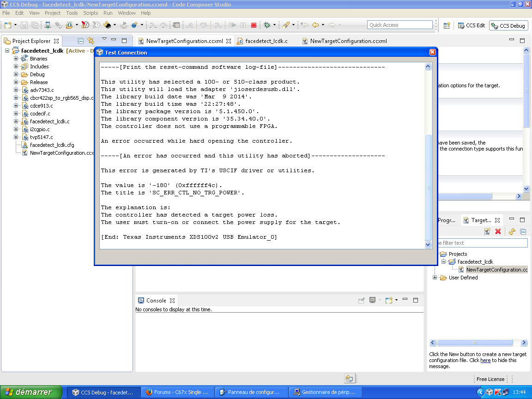This screenshot has height=399, width=532.
Task: Click the Last Edit Location arrow icon
Action: click(x=304, y=25)
